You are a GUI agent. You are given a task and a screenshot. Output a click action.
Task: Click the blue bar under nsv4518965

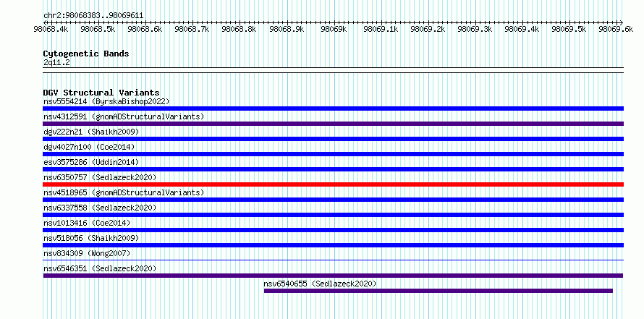pyautogui.click(x=334, y=200)
